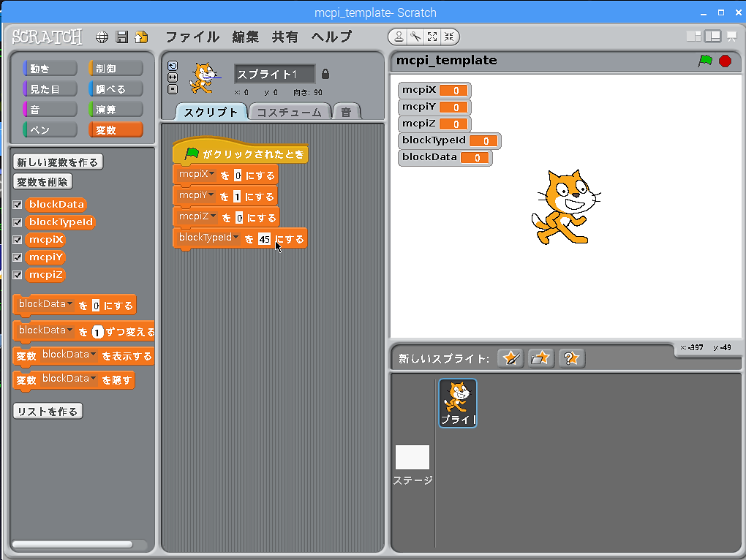Click the language globe icon

(102, 37)
